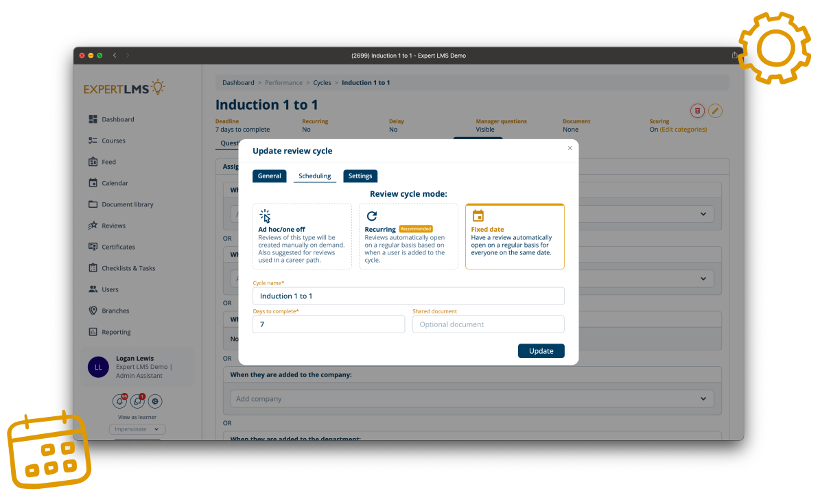Click Edit categories link
Image resolution: width=820 pixels, height=504 pixels.
tap(683, 130)
